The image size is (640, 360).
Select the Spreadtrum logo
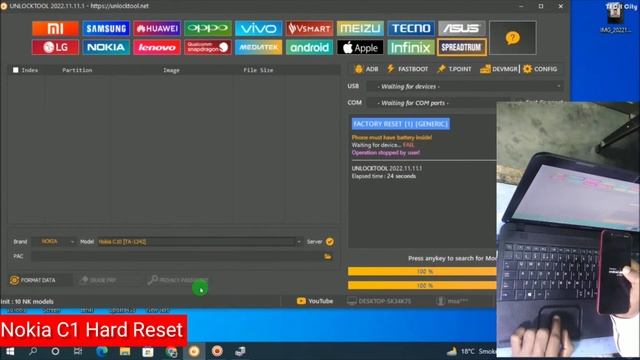pos(462,47)
